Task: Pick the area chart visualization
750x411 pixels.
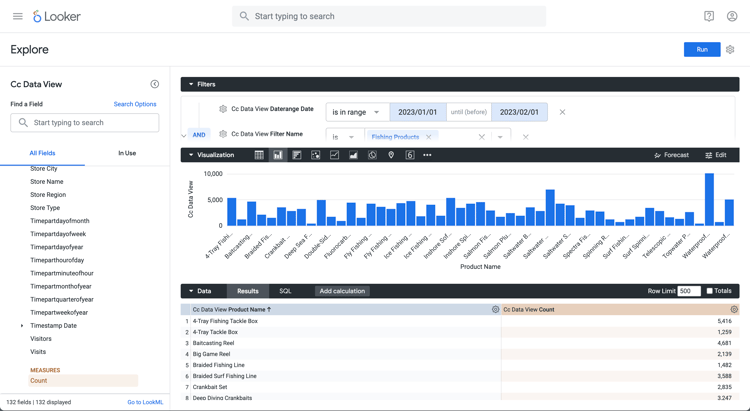Action: click(353, 155)
